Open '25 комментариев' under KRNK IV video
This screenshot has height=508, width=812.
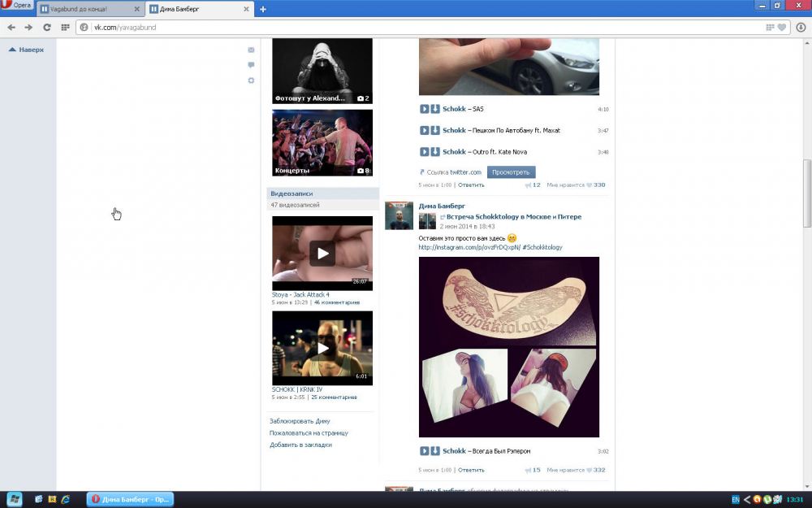click(334, 397)
